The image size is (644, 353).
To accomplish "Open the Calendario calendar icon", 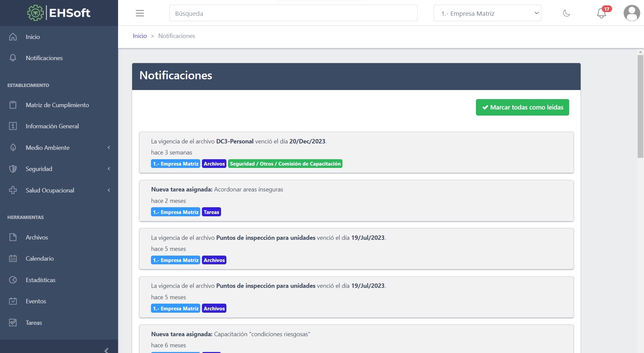I will [x=13, y=258].
